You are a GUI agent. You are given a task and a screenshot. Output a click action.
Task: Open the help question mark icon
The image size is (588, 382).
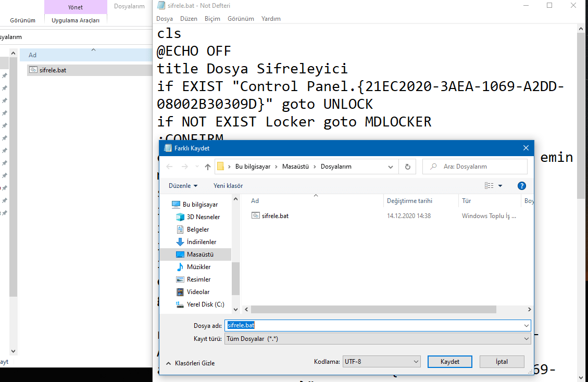(x=521, y=186)
